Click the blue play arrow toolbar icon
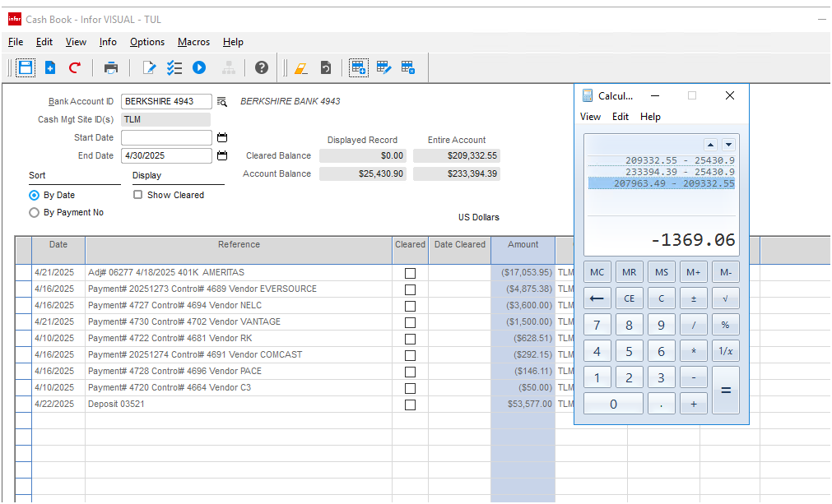The image size is (832, 504). (x=199, y=68)
